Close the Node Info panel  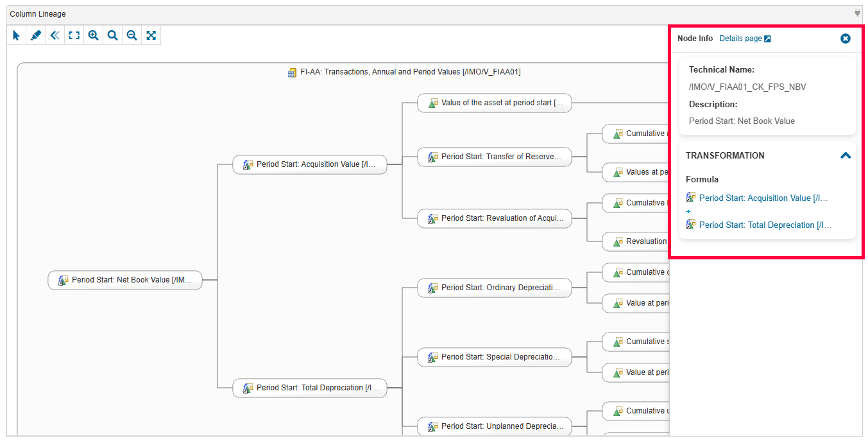pyautogui.click(x=846, y=39)
